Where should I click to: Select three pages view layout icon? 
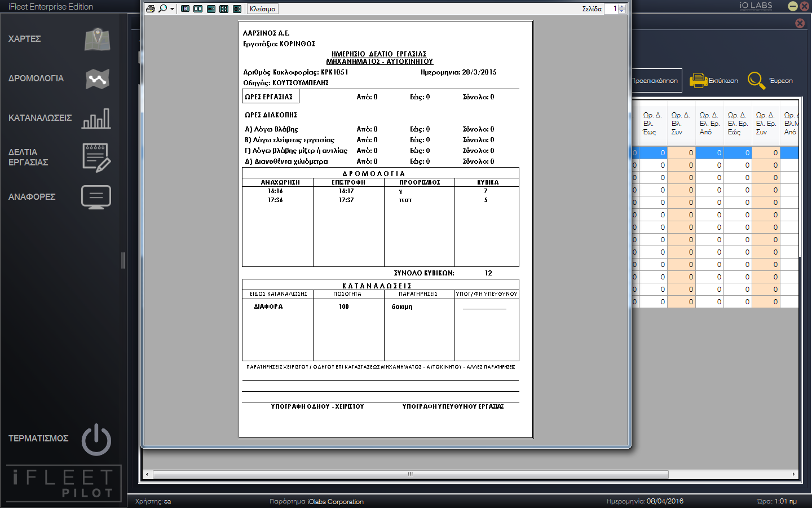tap(211, 9)
